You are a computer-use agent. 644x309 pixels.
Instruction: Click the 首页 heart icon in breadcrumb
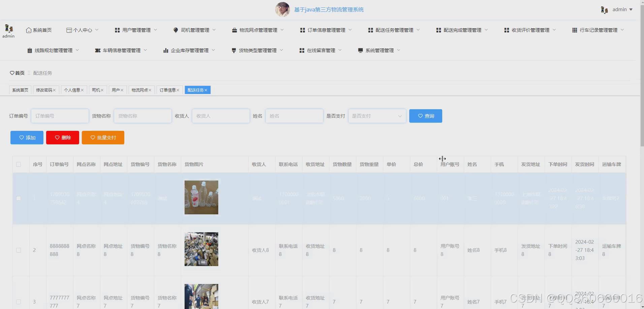[12, 73]
